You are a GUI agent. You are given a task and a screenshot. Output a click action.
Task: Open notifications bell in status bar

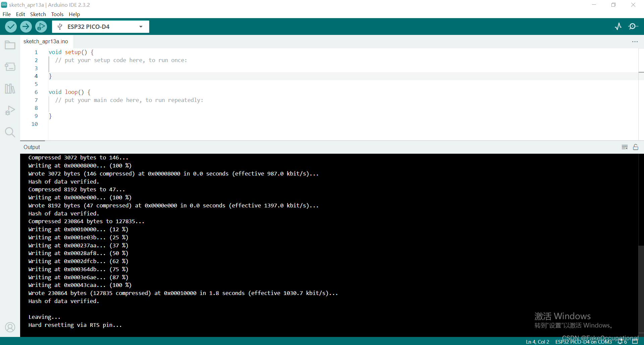click(x=622, y=342)
